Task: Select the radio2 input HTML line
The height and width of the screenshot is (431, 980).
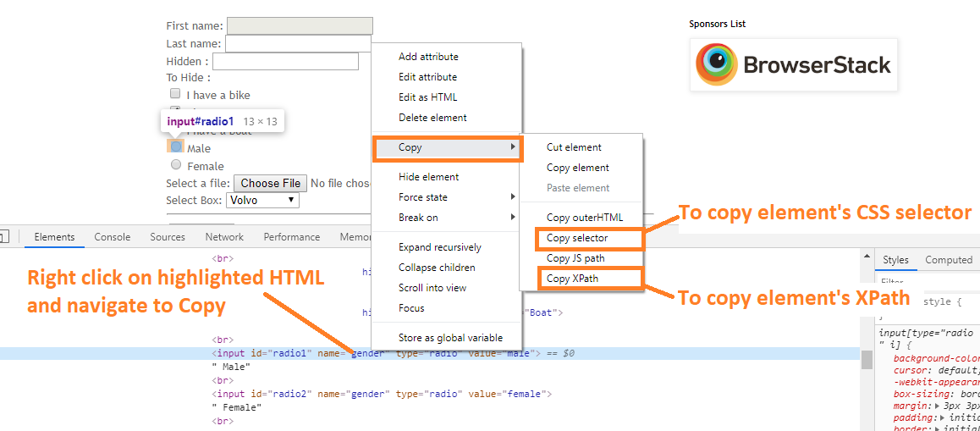Action: [x=383, y=394]
